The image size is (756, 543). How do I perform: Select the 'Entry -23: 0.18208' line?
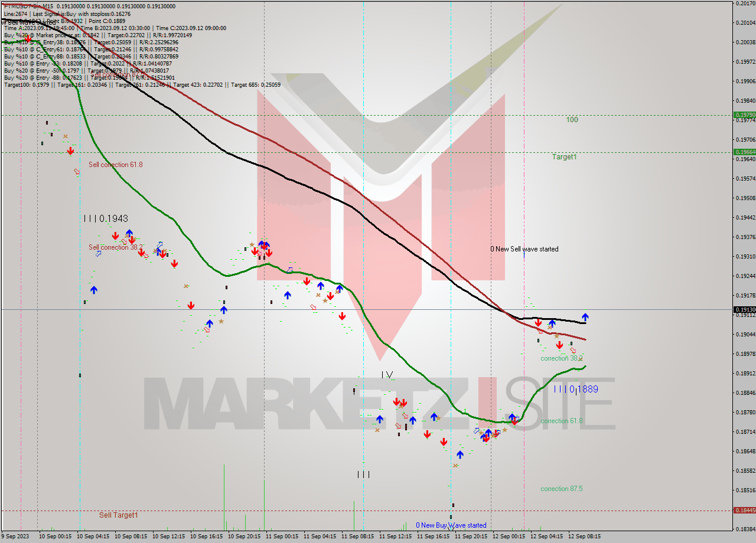[87, 63]
